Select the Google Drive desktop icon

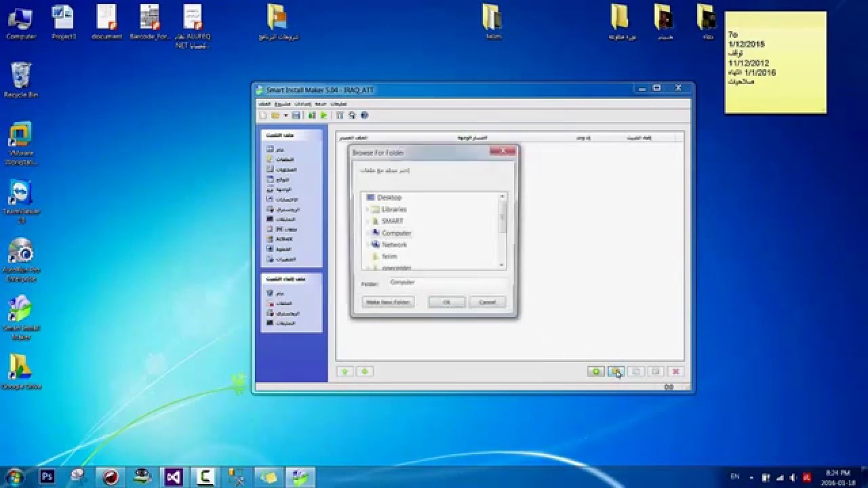pyautogui.click(x=21, y=372)
